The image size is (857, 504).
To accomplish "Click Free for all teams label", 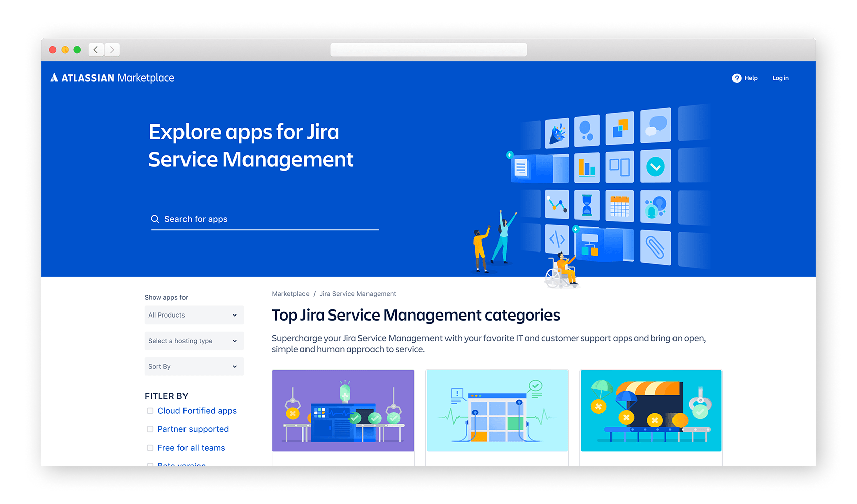I will pos(191,448).
